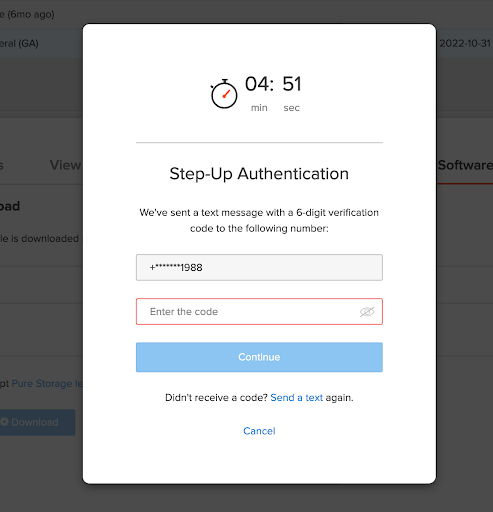Open the Pure Storage link behind the dialog
This screenshot has width=493, height=512.
coord(47,383)
